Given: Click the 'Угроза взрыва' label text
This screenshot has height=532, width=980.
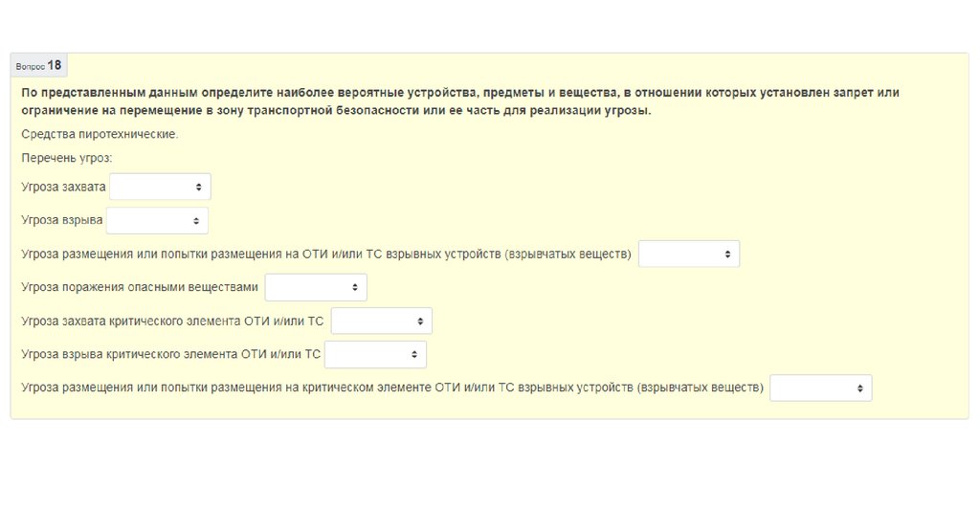Looking at the screenshot, I should click(62, 220).
